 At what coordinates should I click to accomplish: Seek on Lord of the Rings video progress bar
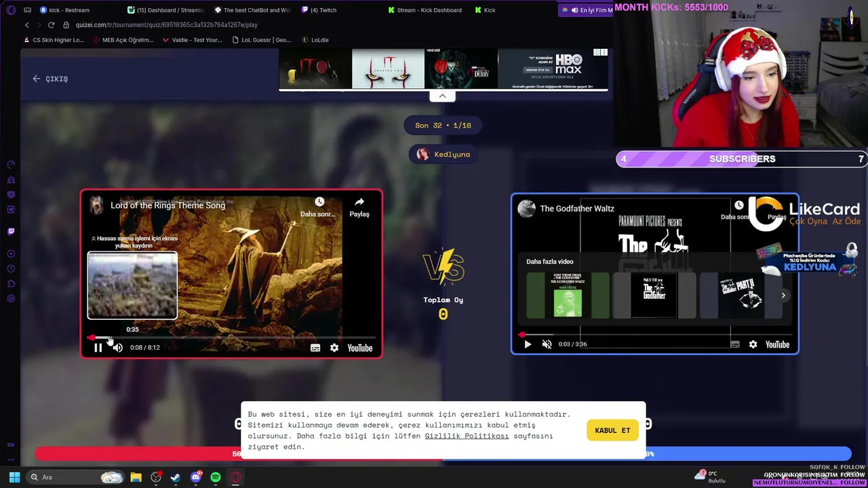[x=232, y=337]
